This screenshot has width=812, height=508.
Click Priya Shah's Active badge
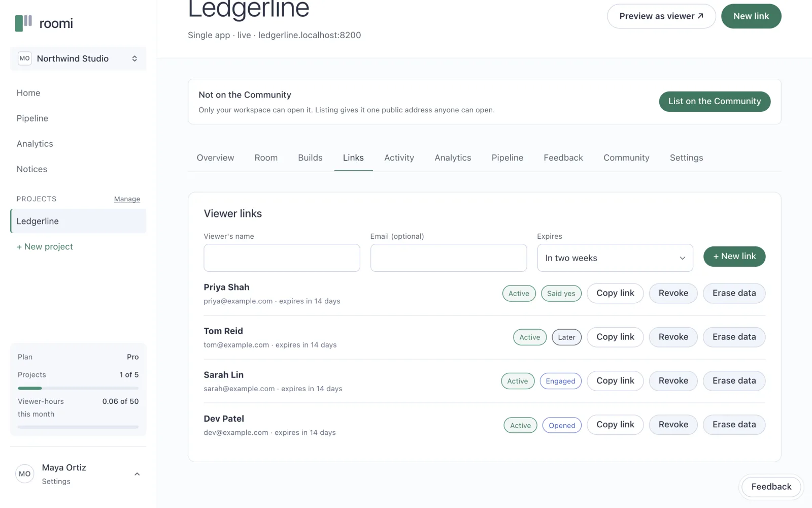pyautogui.click(x=519, y=293)
